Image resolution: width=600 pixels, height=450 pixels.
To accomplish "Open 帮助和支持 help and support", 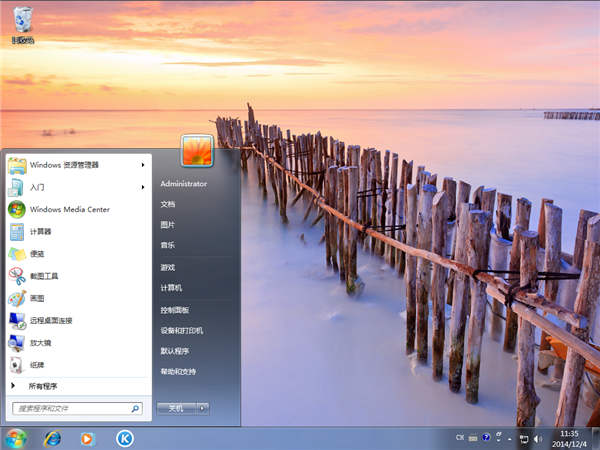I will coord(178,372).
